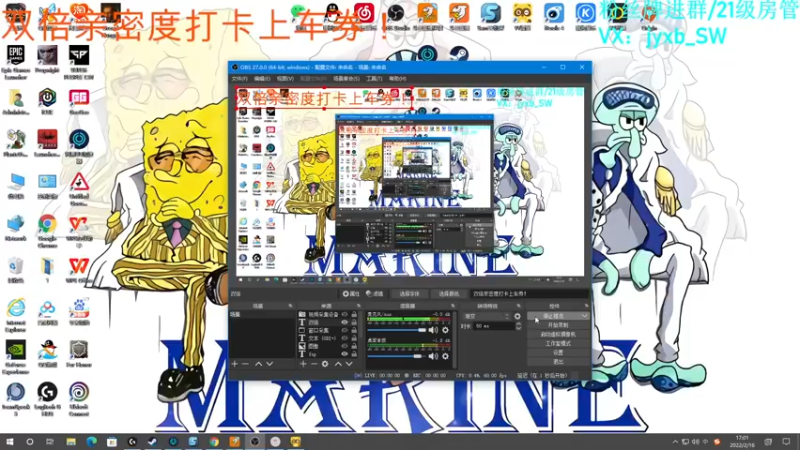Open desktop audio settings gear

tap(445, 356)
